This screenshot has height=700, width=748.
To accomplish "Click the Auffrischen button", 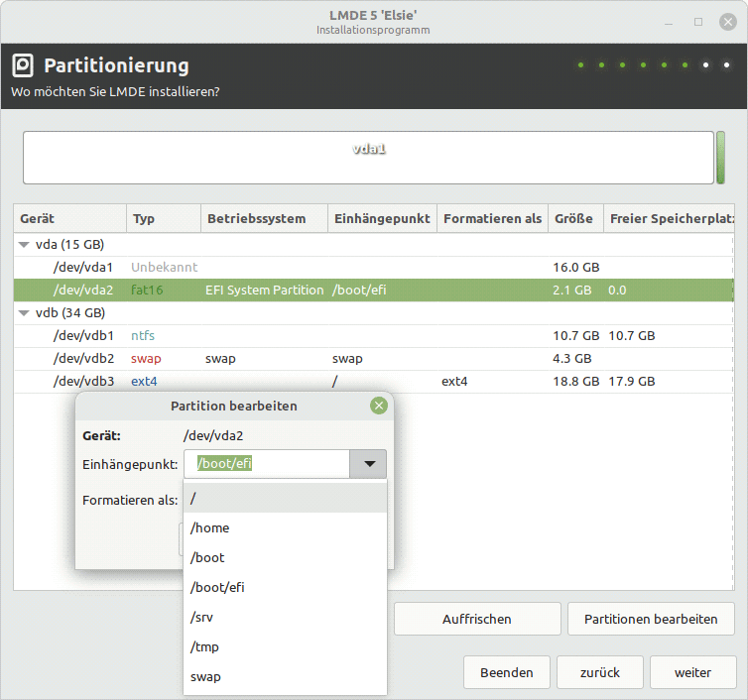I will (477, 619).
